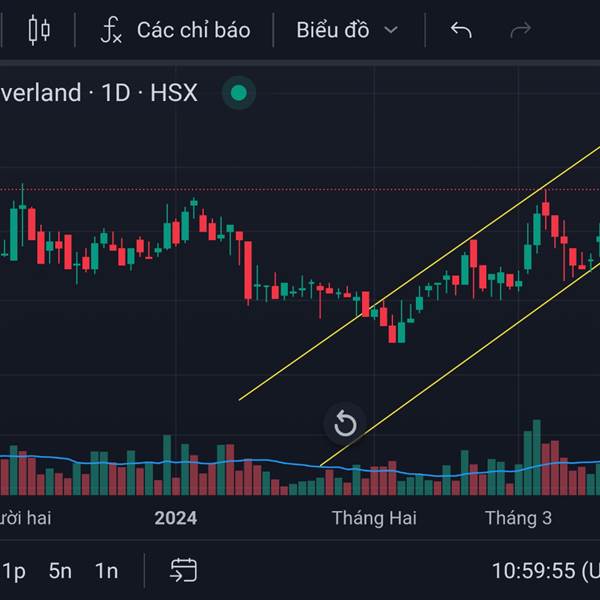Viewport: 600px width, 600px height.
Task: Click the 2024 label on the time axis
Action: 176,518
